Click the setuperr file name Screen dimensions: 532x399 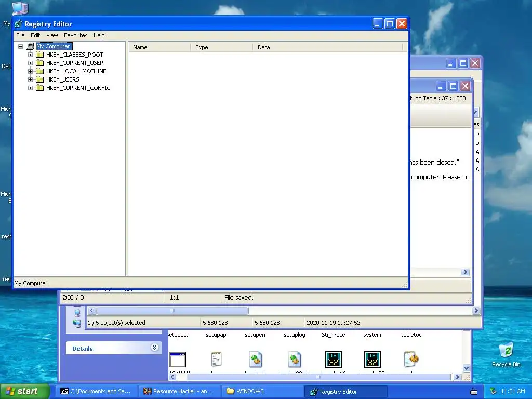pyautogui.click(x=256, y=335)
